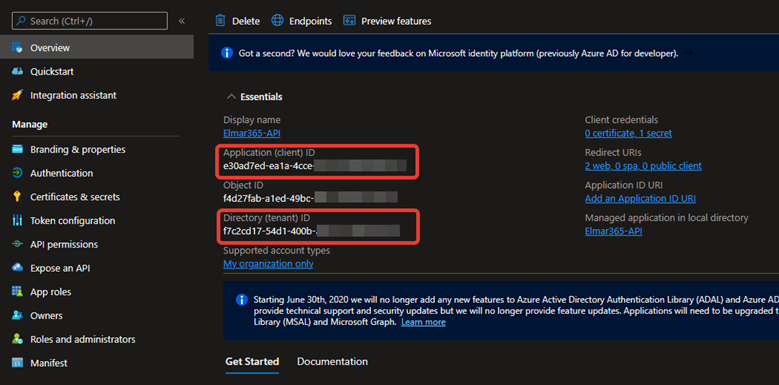This screenshot has height=385, width=779.
Task: Click the feedback banner arrow
Action: pyautogui.click(x=689, y=53)
